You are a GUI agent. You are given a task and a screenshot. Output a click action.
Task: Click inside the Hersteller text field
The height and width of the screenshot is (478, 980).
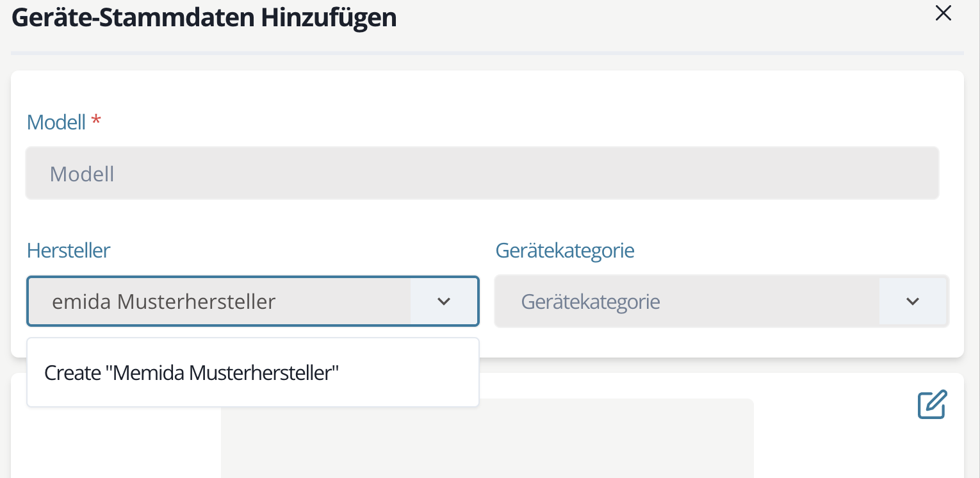click(x=219, y=301)
